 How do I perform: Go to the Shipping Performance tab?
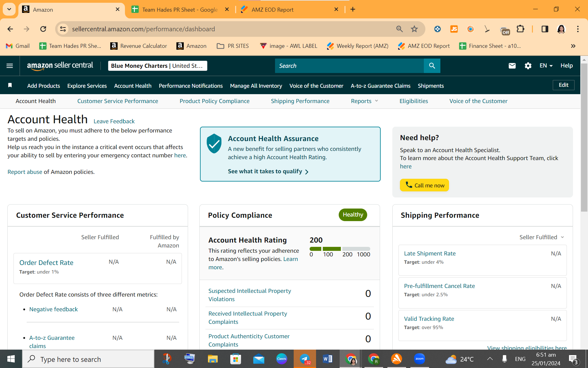point(300,101)
